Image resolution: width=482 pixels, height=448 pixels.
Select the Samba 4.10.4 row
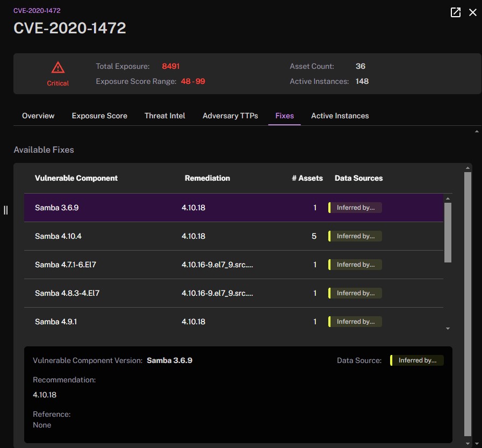234,236
